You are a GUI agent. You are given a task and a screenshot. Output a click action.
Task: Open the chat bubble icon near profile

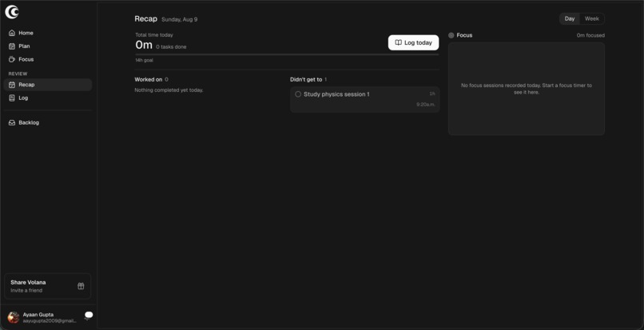click(89, 315)
